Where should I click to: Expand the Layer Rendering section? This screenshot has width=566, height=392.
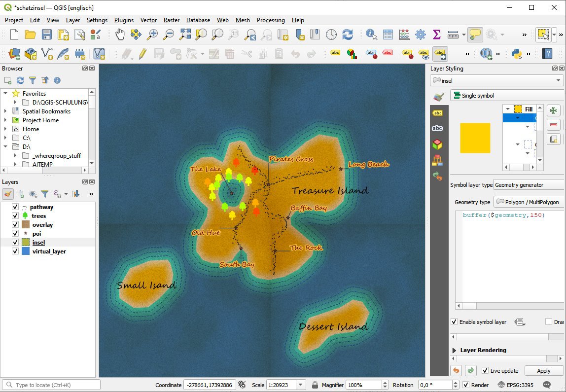click(x=454, y=350)
